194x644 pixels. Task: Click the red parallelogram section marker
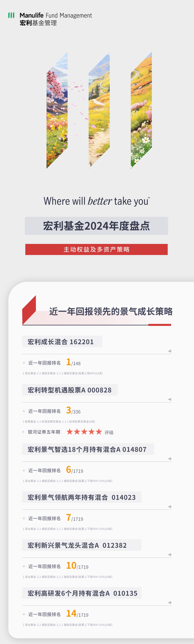[x=29, y=310]
